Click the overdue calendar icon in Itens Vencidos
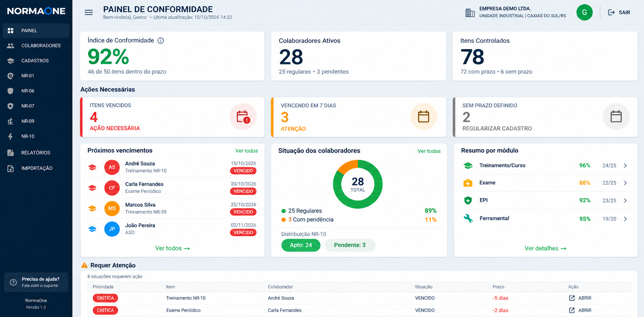 (243, 117)
